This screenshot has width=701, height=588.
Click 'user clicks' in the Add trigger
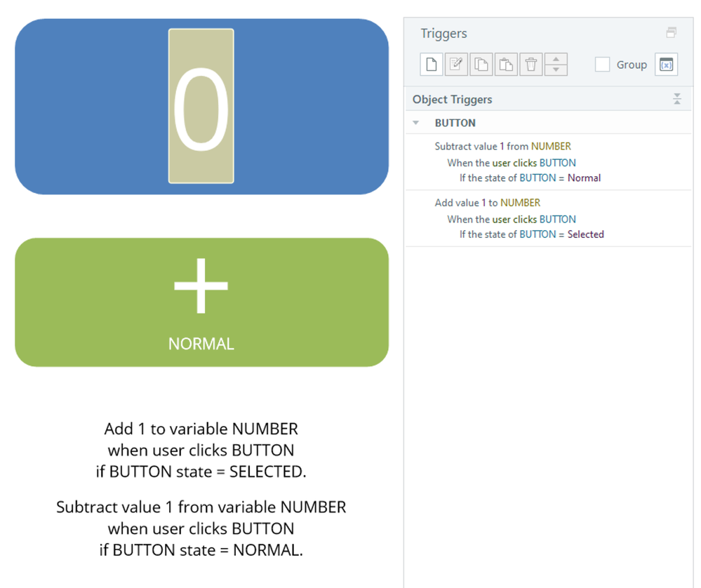tap(514, 219)
